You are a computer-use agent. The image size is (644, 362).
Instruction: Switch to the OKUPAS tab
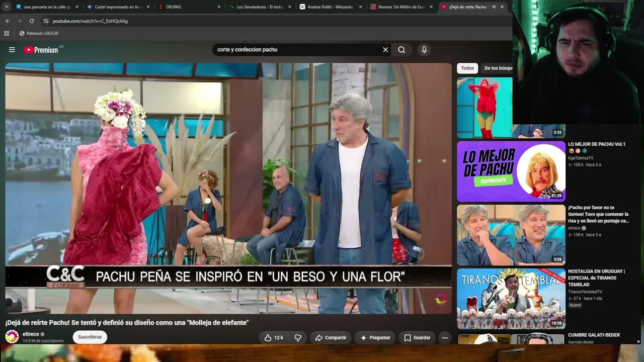188,7
